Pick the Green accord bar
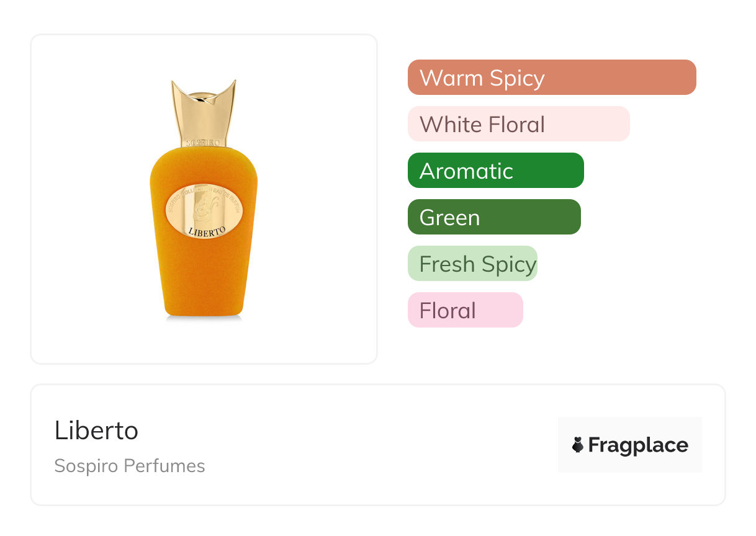 (x=493, y=217)
